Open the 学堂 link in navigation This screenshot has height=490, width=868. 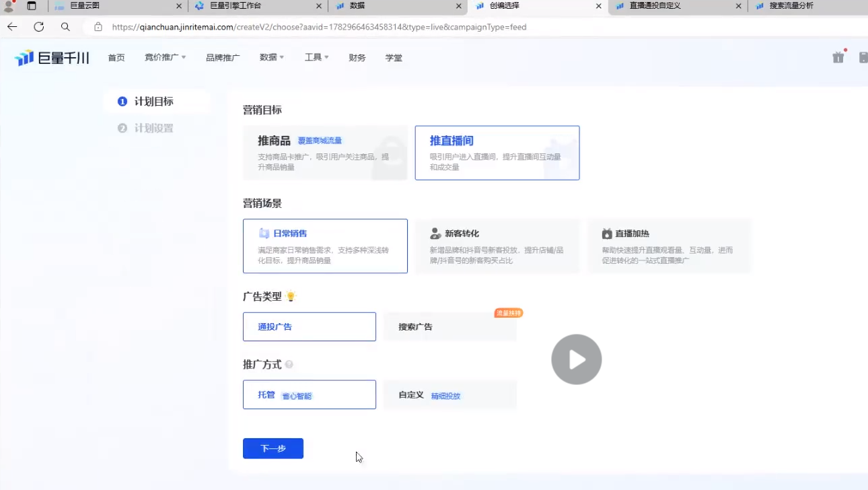[x=394, y=58]
